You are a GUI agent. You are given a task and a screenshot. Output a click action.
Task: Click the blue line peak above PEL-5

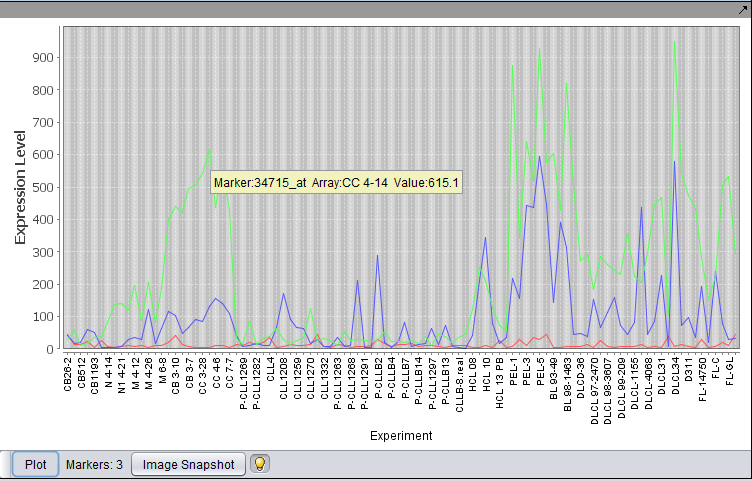click(x=539, y=156)
